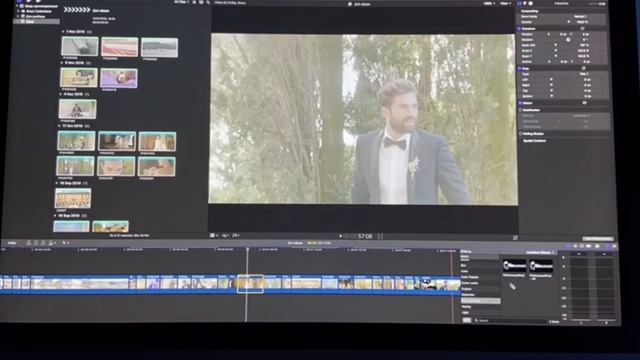
Task: Click the Crop Left slider handle
Action: coord(551,80)
